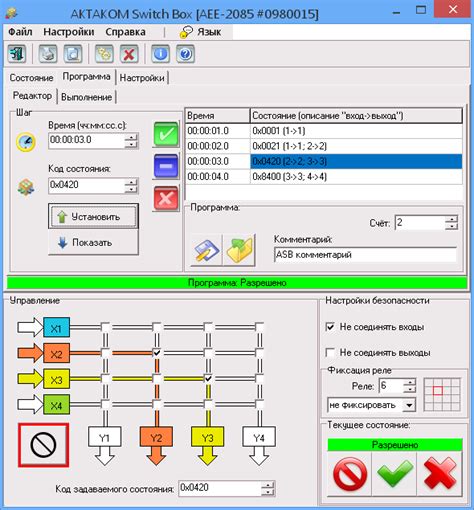Click the save program diskette icon
This screenshot has height=510, width=474.
pyautogui.click(x=206, y=250)
